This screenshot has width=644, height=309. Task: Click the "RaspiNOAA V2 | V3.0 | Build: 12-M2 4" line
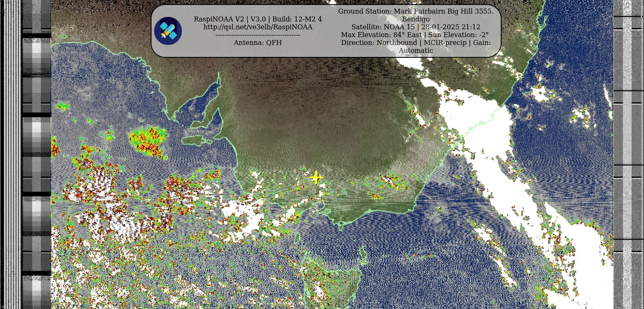point(258,19)
